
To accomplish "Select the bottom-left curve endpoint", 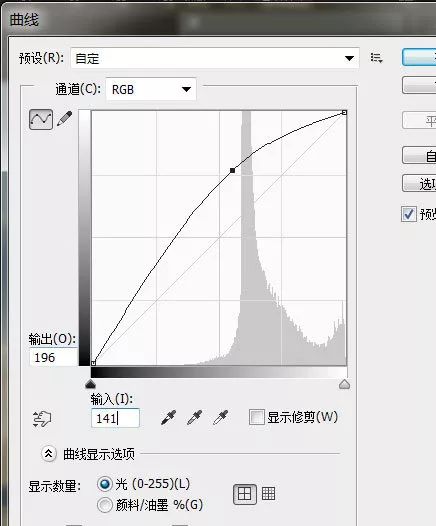I will (x=94, y=363).
